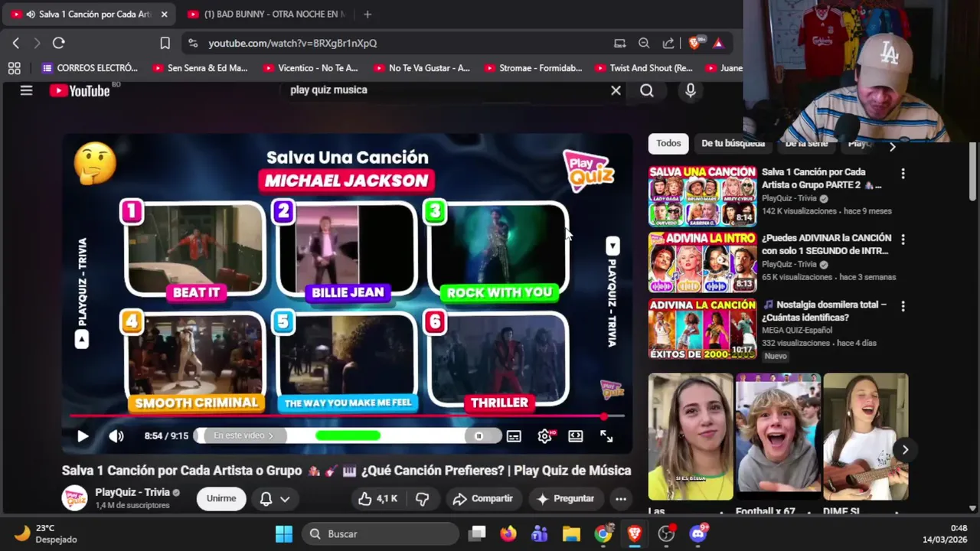Open the MEGA QUIZ-Español channel link
Screen dimensions: 980x551
(x=796, y=331)
